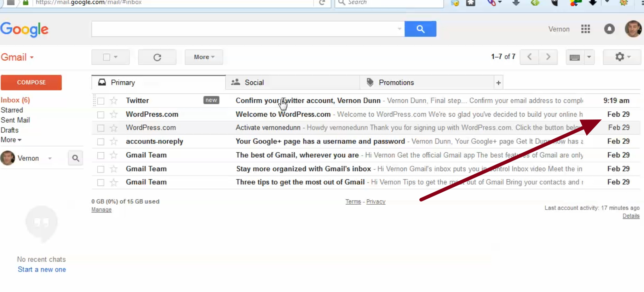644x292 pixels.
Task: Check the Activate vernonedunn email checkbox
Action: pyautogui.click(x=101, y=128)
